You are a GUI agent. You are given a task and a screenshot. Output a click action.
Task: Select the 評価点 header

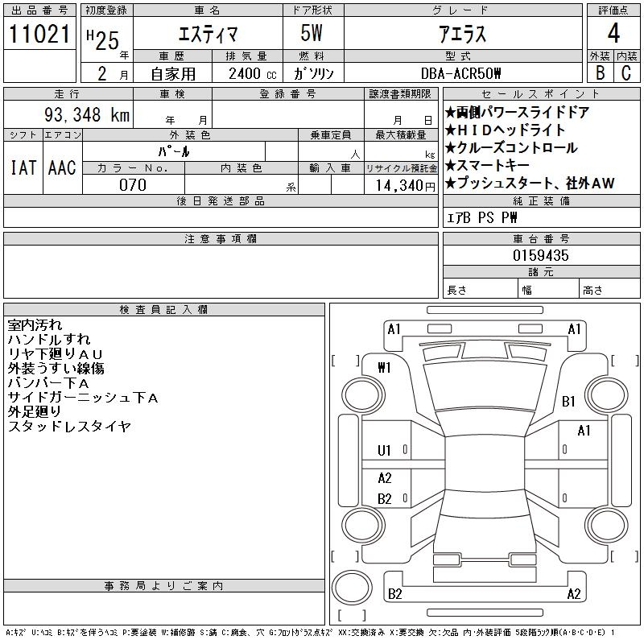613,10
